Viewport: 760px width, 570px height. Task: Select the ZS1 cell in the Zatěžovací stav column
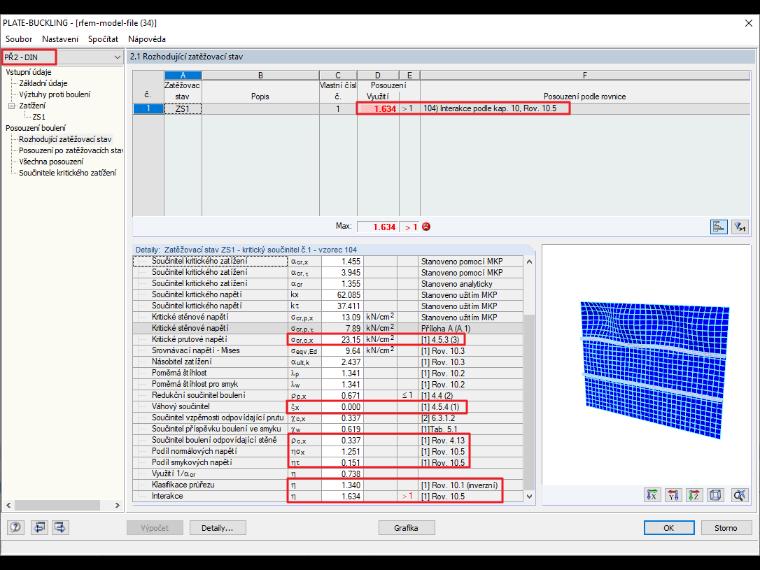[183, 109]
